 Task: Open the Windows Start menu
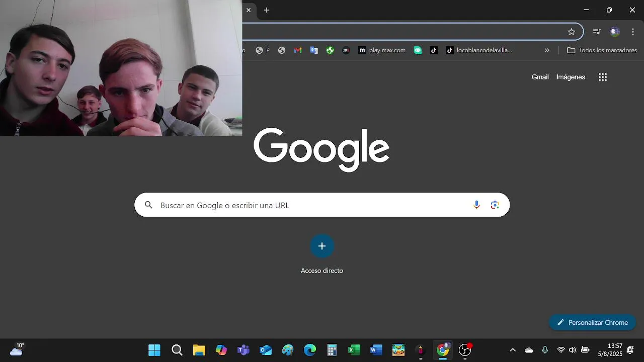pos(154,350)
